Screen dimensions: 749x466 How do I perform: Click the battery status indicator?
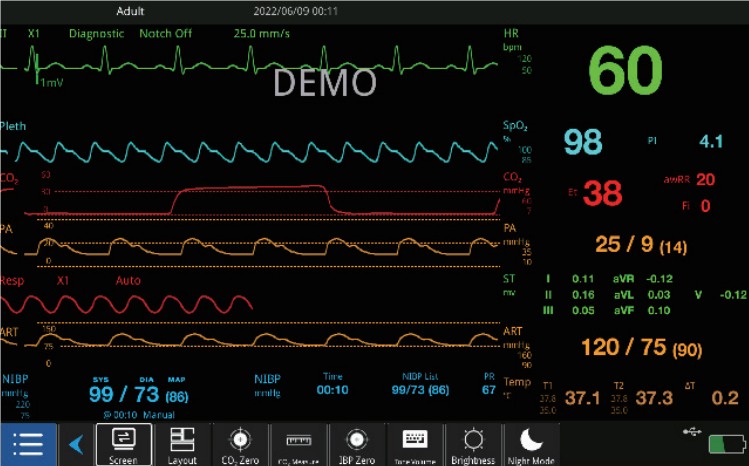pyautogui.click(x=720, y=442)
